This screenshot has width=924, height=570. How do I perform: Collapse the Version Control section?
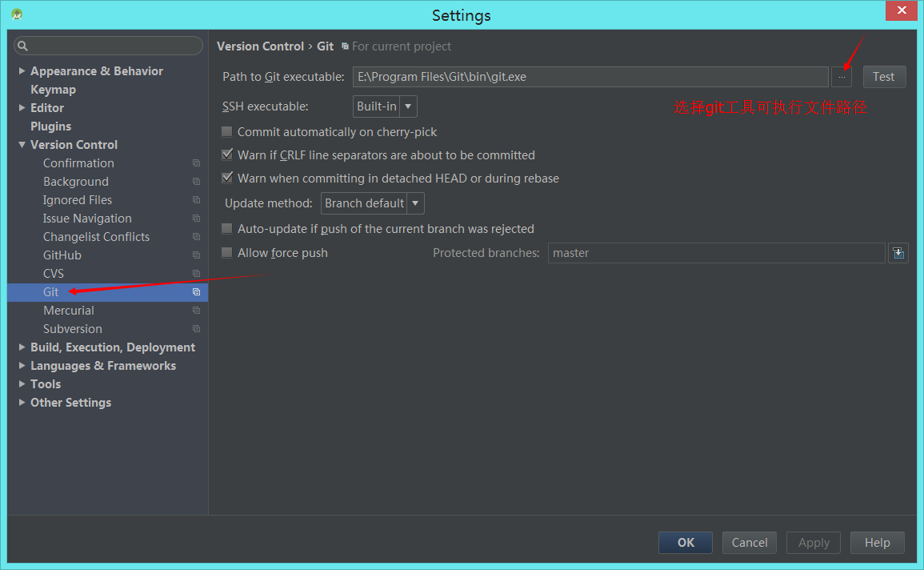pyautogui.click(x=22, y=144)
